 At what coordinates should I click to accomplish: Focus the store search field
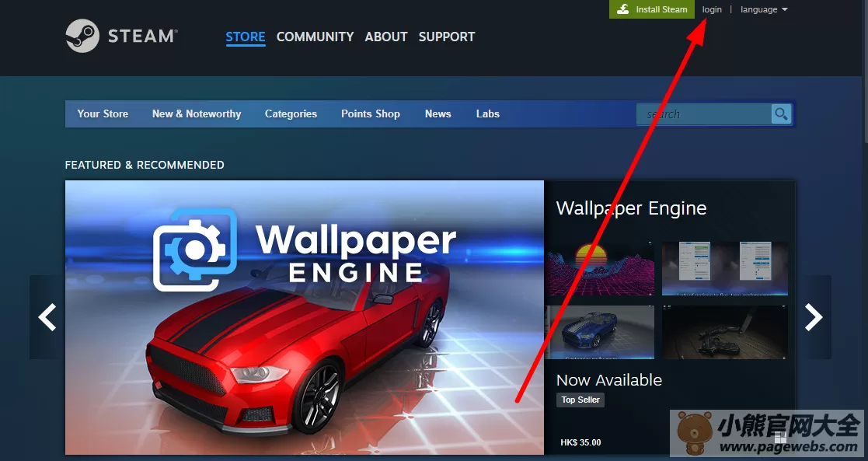click(703, 114)
